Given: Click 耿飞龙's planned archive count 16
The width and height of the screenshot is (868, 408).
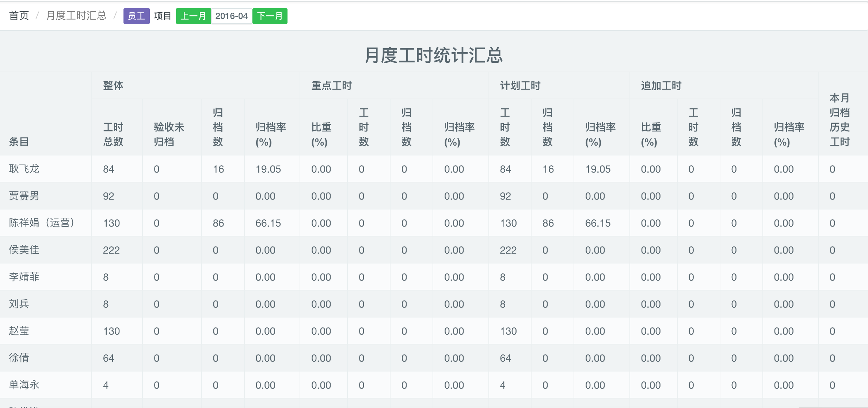Looking at the screenshot, I should click(548, 169).
